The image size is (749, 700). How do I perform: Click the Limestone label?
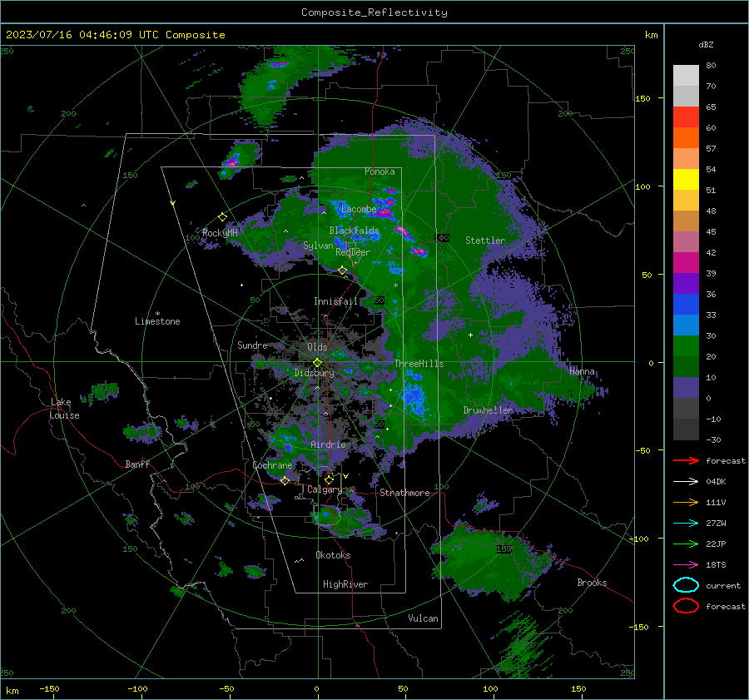click(157, 321)
